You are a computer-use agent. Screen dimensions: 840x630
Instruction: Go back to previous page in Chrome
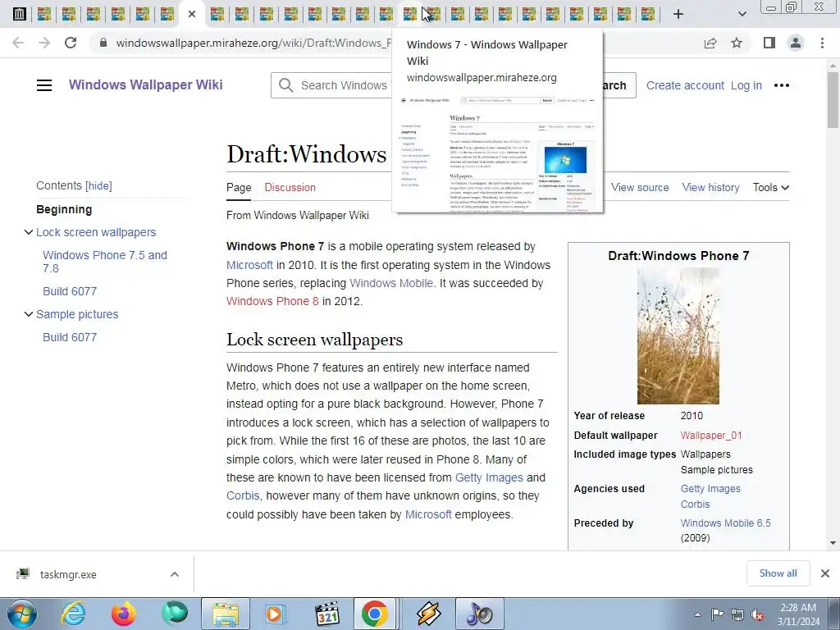(x=18, y=43)
